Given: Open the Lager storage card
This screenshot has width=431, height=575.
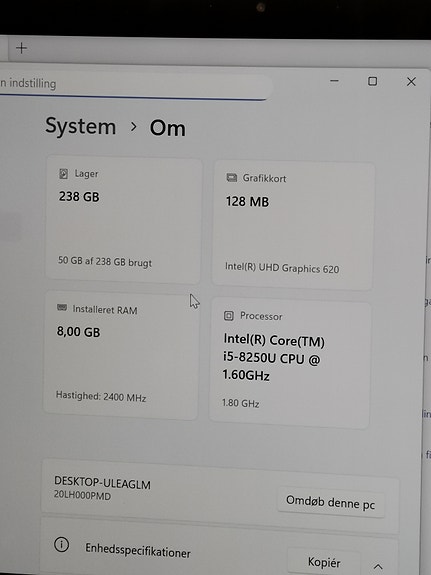Looking at the screenshot, I should (124, 219).
